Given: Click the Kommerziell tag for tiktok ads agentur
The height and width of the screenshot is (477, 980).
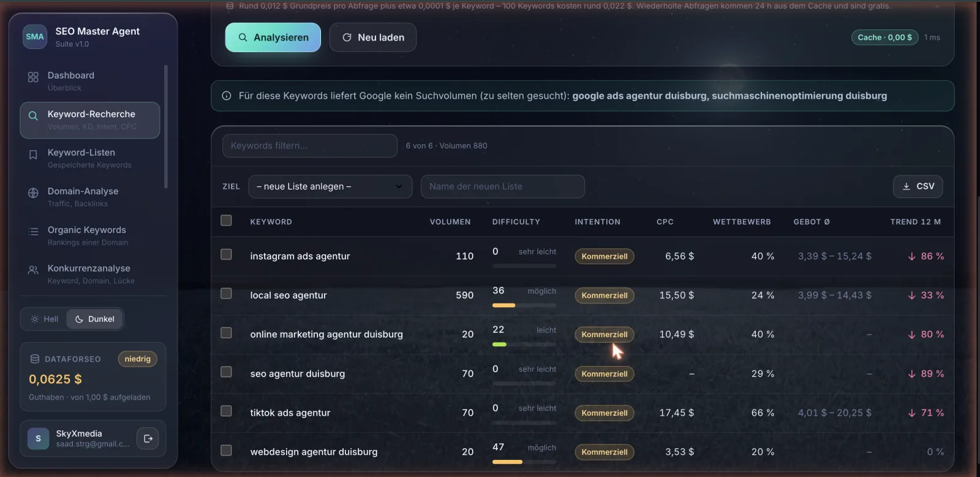Looking at the screenshot, I should coord(605,413).
